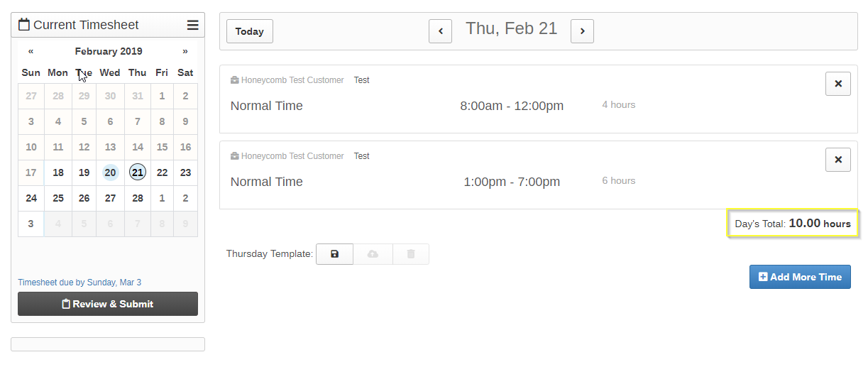
Task: Open the Test link in first entry
Action: (361, 80)
